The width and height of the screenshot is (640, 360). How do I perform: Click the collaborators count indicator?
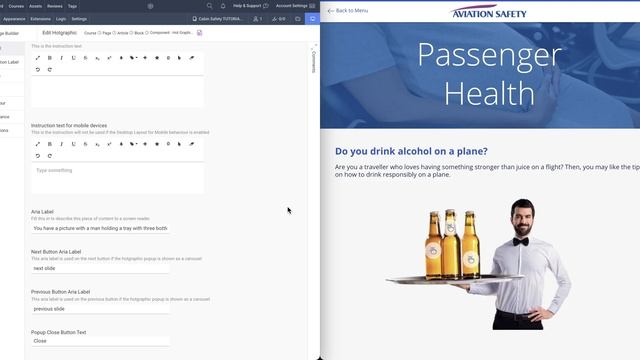tap(258, 19)
